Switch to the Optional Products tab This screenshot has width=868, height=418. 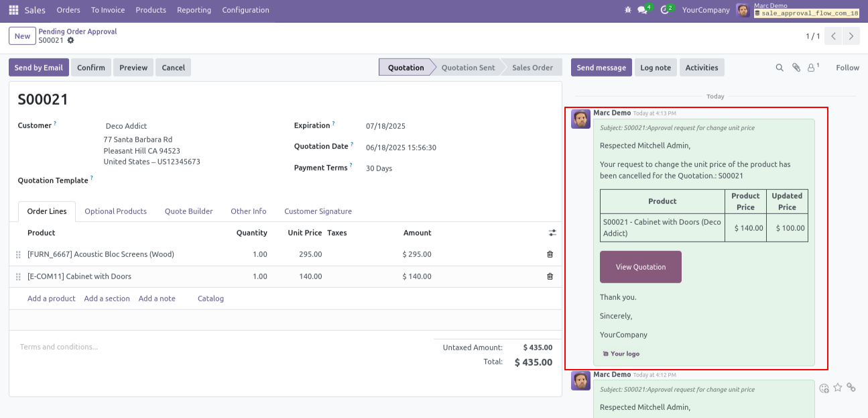click(116, 211)
